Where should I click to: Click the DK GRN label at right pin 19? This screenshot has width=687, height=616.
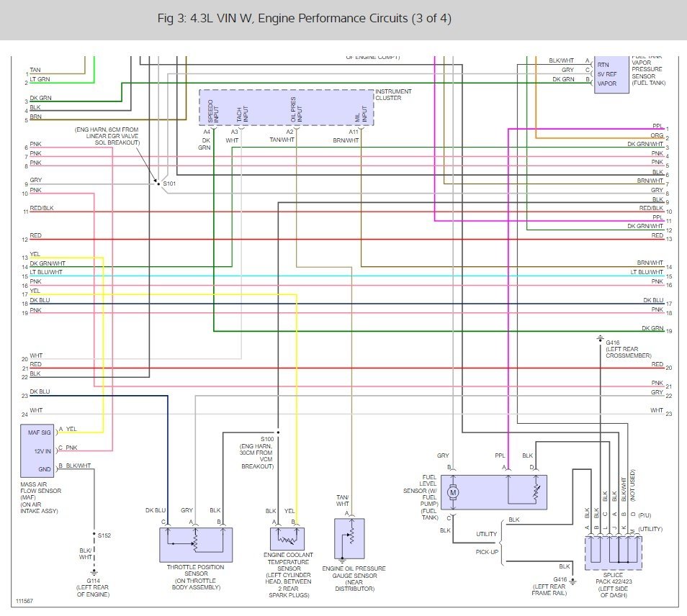(652, 328)
